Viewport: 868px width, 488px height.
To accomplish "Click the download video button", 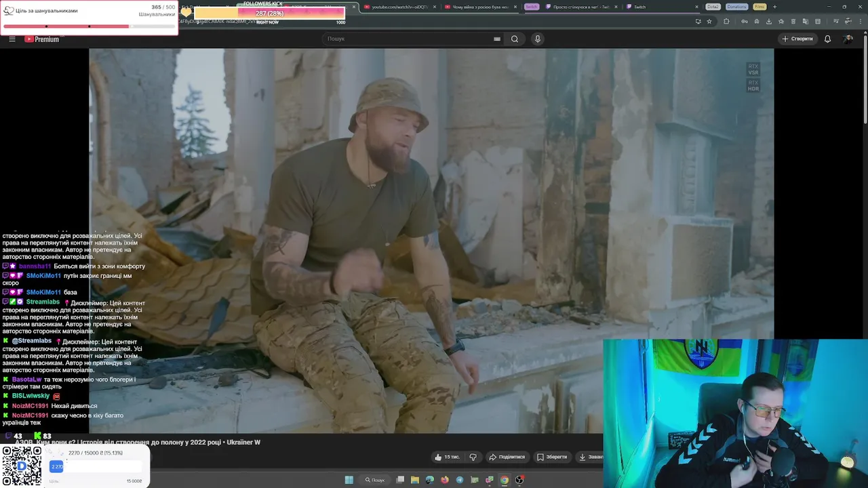I will coord(590,457).
